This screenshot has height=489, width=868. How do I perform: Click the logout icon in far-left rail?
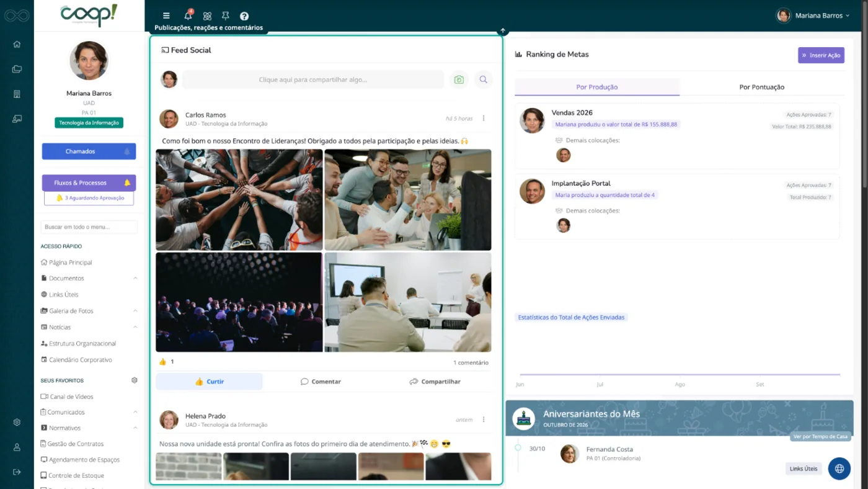pyautogui.click(x=17, y=472)
